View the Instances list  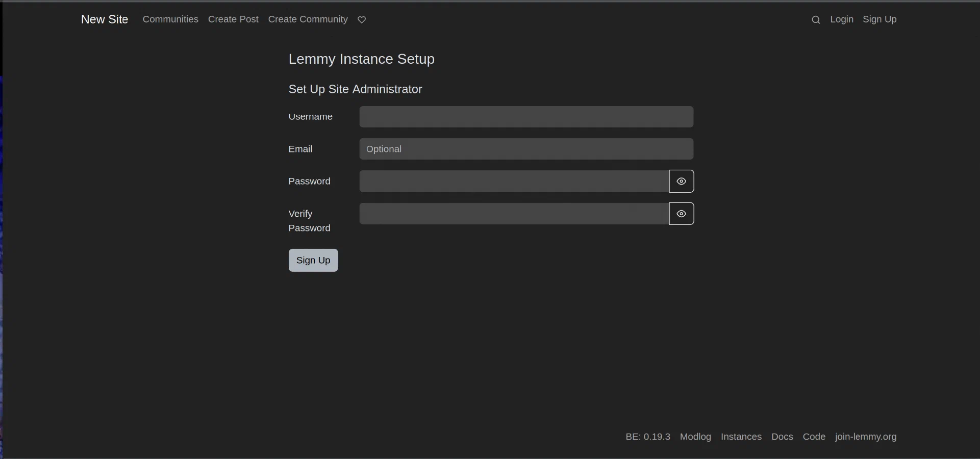[x=741, y=437]
